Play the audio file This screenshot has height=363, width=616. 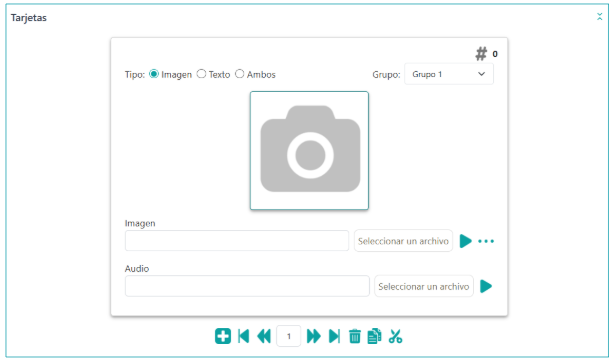(x=486, y=286)
